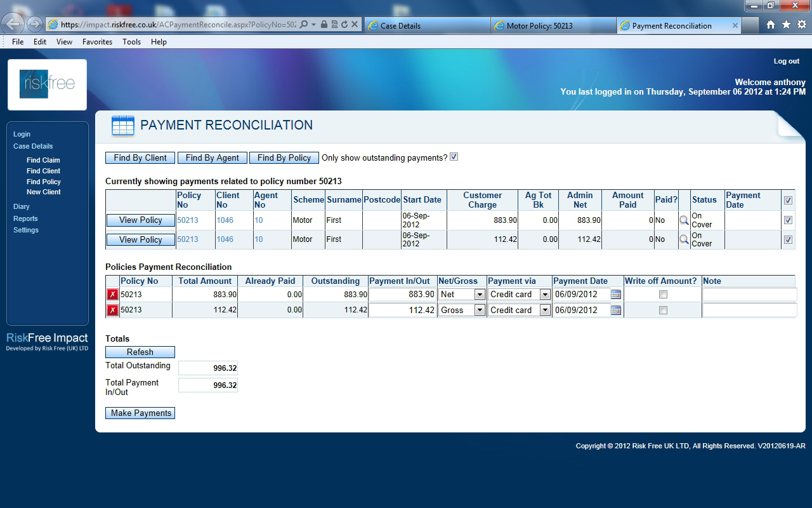Toggle Only show outstanding payments checkbox
The width and height of the screenshot is (812, 508).
[x=454, y=157]
